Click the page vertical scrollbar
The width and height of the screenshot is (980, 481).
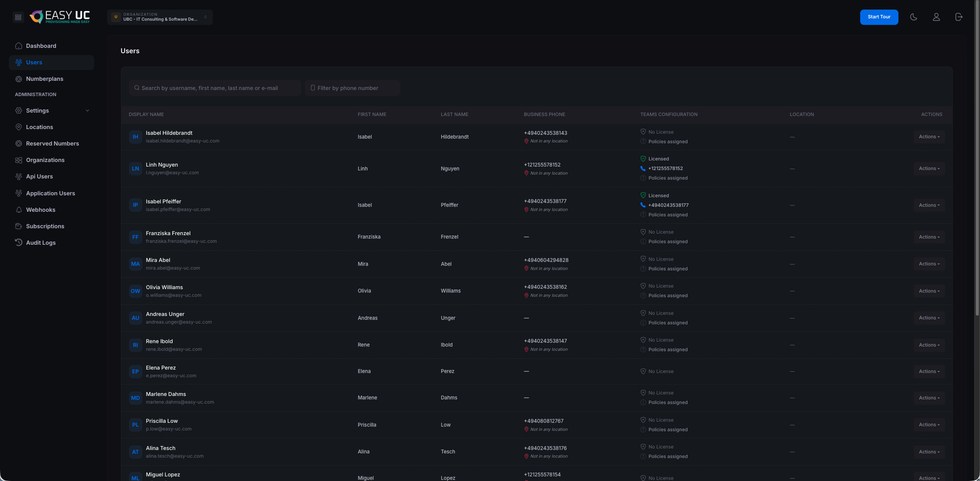point(977,157)
